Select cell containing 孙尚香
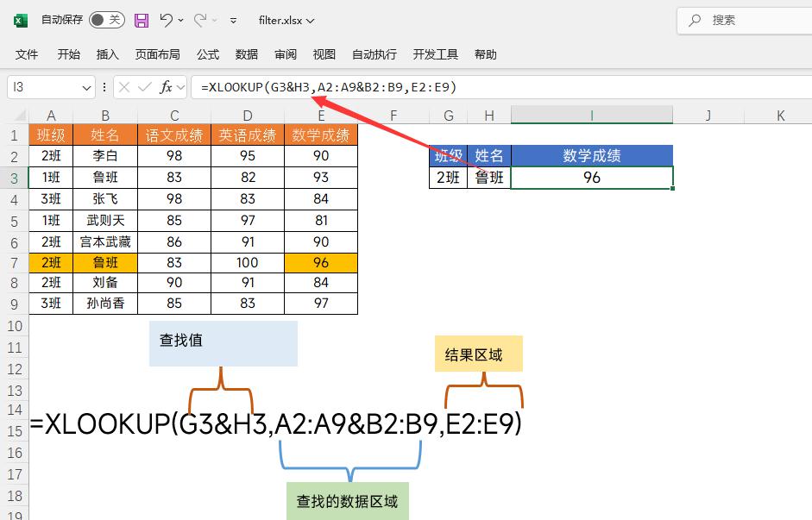 click(105, 304)
